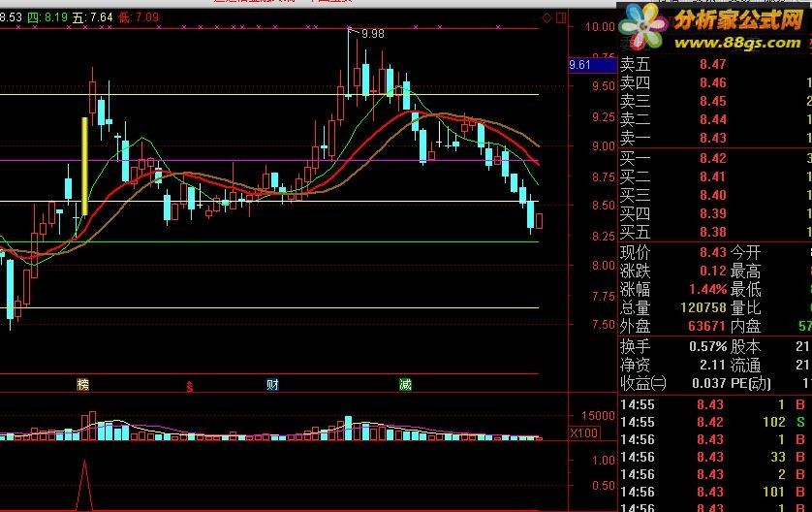Screen dimensions: 812x512
Task: Select the 买四 8.39 bid row
Action: click(x=715, y=213)
